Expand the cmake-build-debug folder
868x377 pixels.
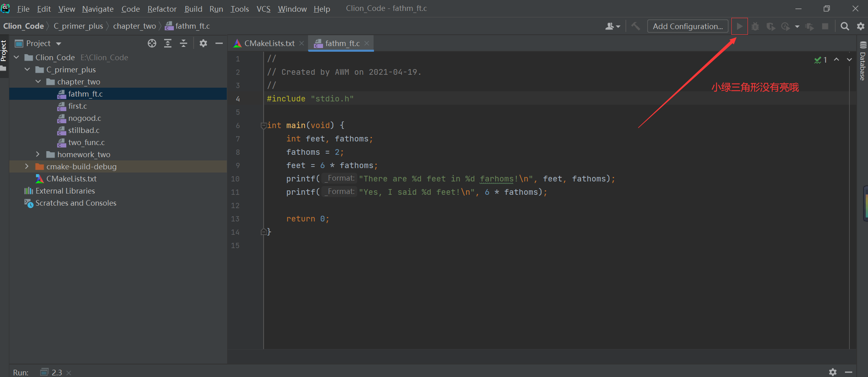[x=27, y=166]
